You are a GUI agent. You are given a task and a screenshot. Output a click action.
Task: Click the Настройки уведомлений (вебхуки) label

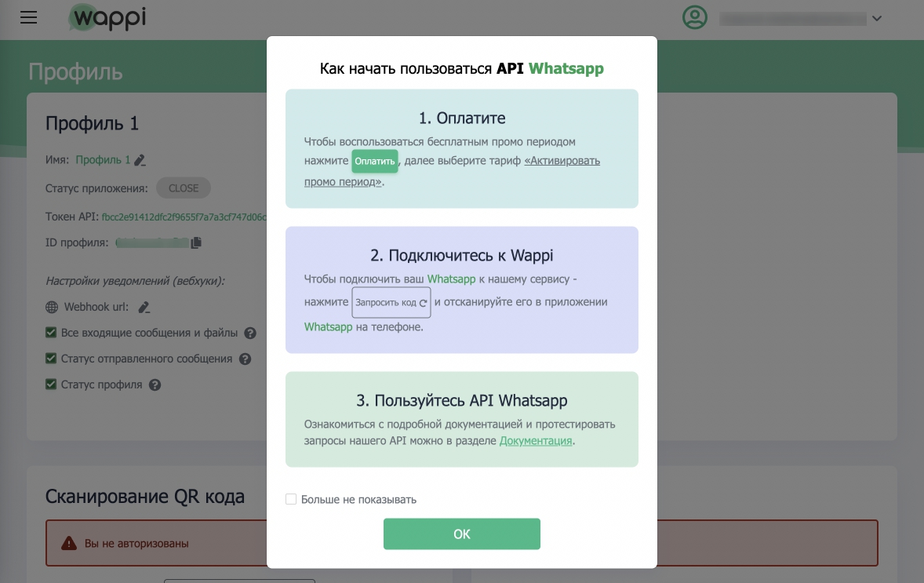pyautogui.click(x=135, y=281)
